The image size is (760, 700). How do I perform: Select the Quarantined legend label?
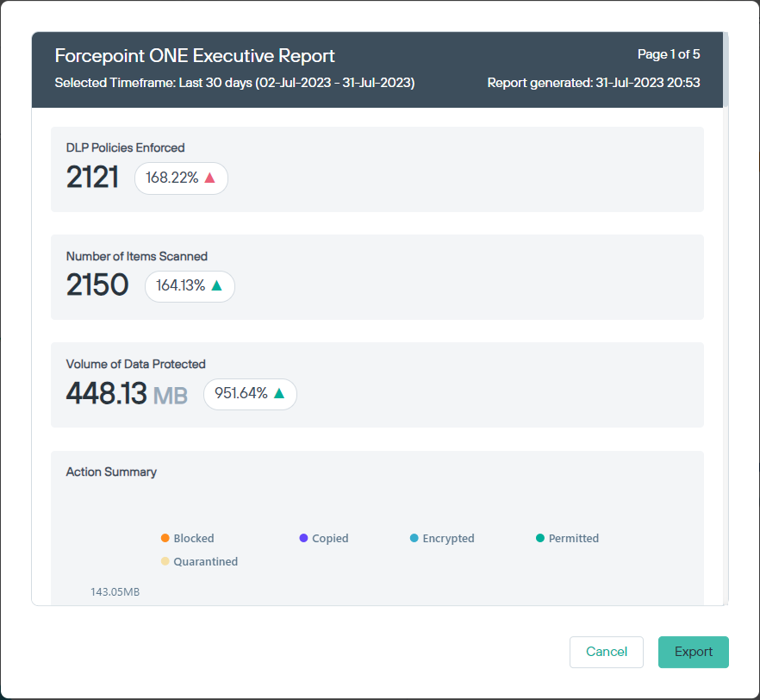click(x=205, y=561)
